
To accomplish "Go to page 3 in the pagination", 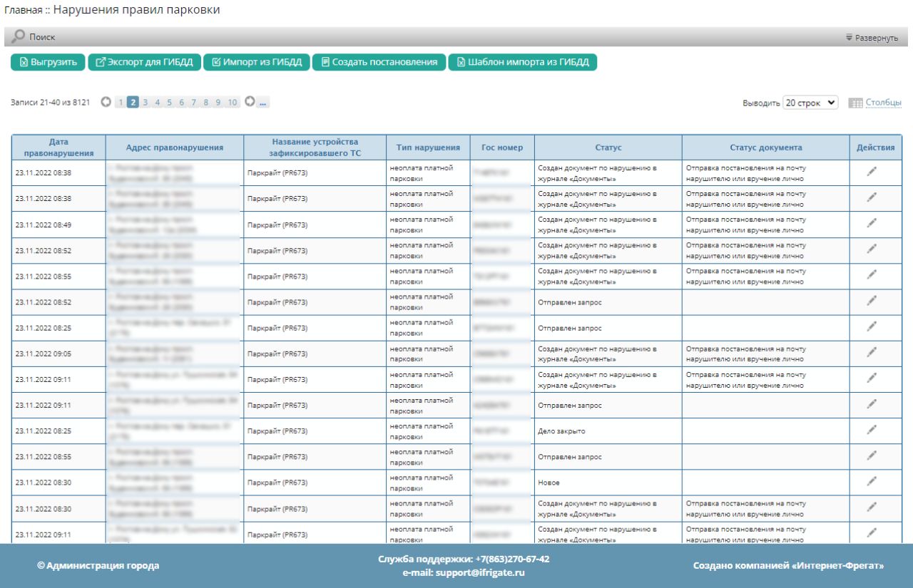I will [145, 103].
